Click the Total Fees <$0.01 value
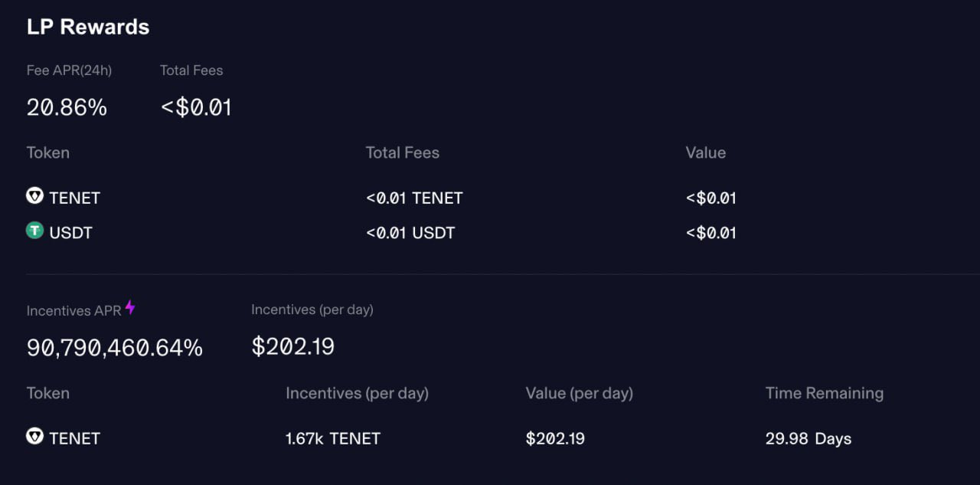 click(196, 108)
